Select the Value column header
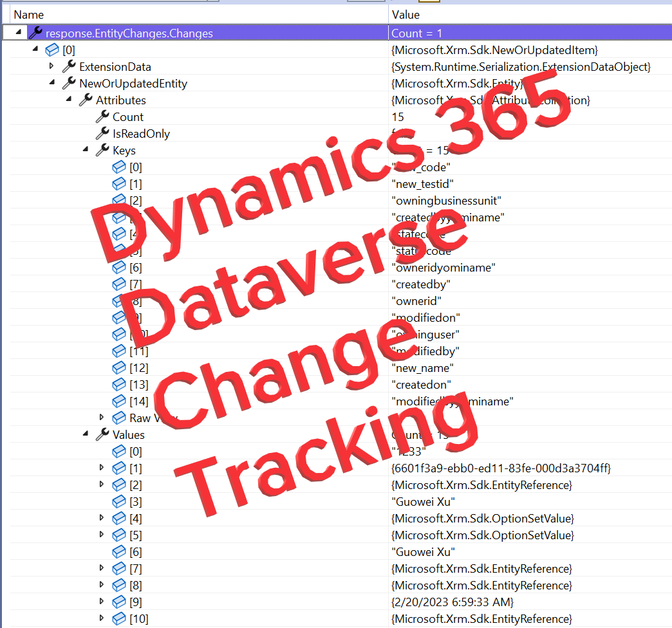Image resolution: width=672 pixels, height=628 pixels. [x=530, y=15]
